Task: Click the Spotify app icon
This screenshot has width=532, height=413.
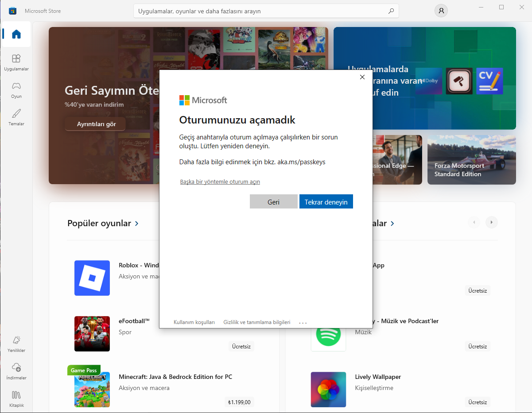Action: (328, 336)
